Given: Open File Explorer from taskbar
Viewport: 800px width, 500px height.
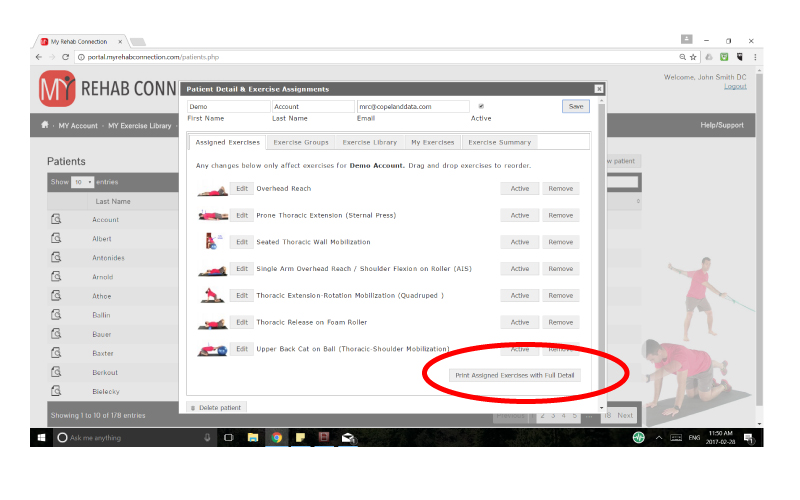Looking at the screenshot, I should (x=253, y=438).
